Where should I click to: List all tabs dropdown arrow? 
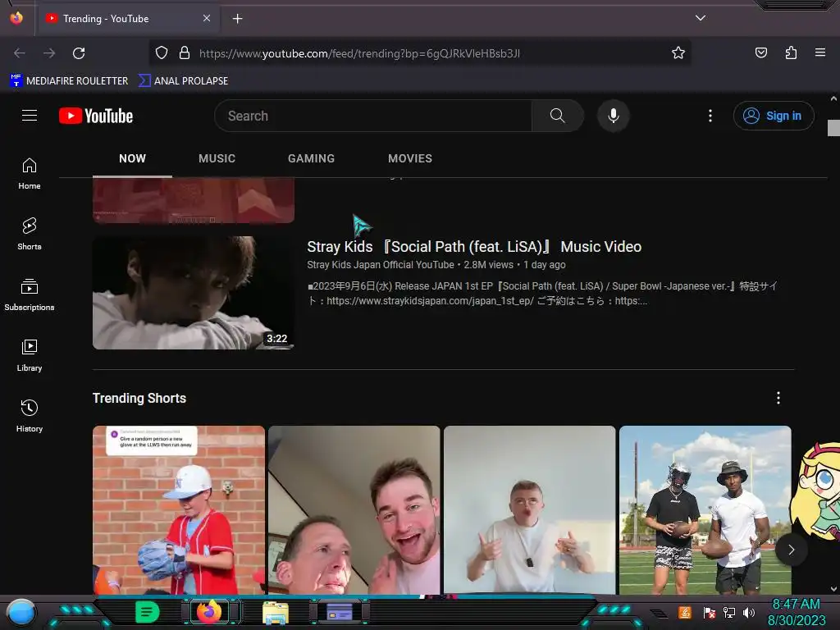tap(701, 18)
